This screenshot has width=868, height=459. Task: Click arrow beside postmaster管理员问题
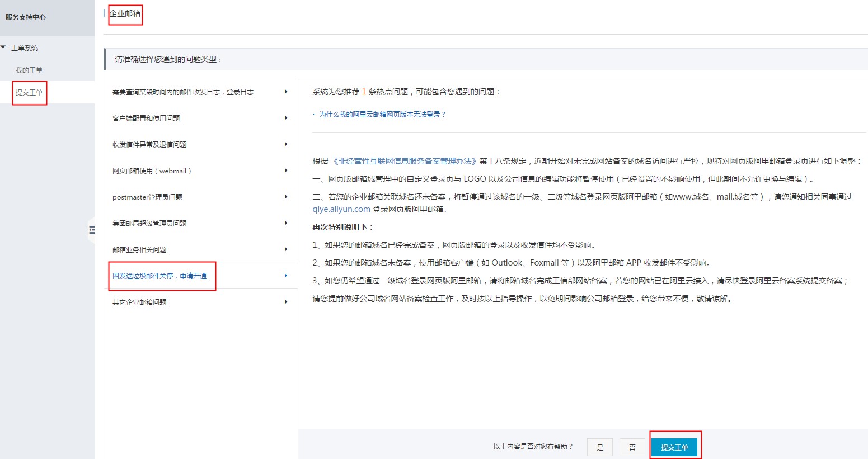pos(286,197)
